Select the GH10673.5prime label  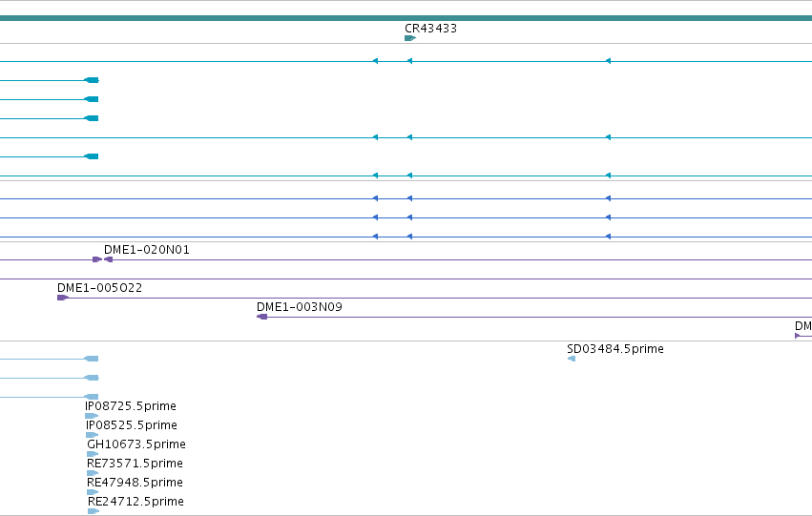[136, 444]
